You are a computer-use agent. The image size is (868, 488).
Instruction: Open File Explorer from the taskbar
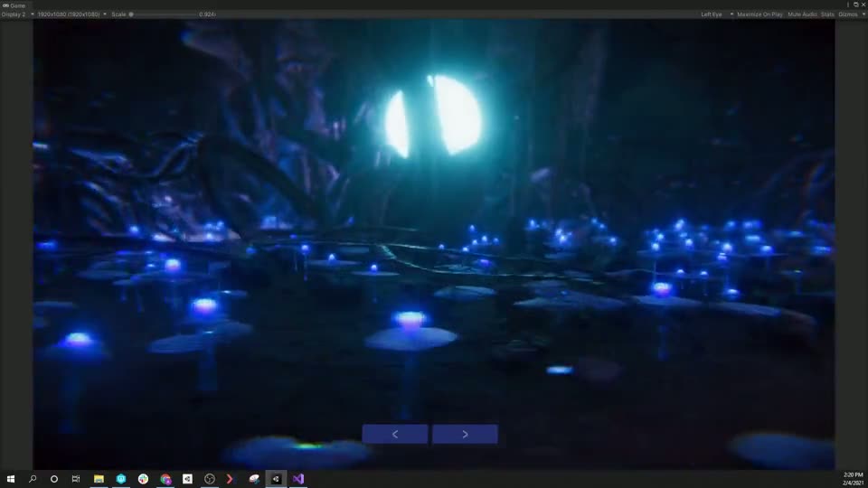click(99, 479)
